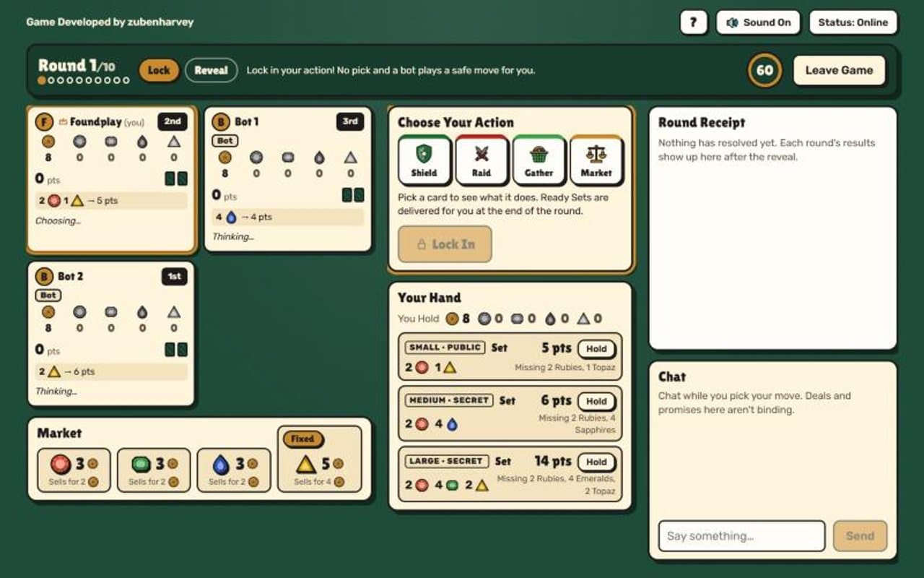924x578 pixels.
Task: Click the 'Game Developed by zubenharvey' credit
Action: click(110, 22)
